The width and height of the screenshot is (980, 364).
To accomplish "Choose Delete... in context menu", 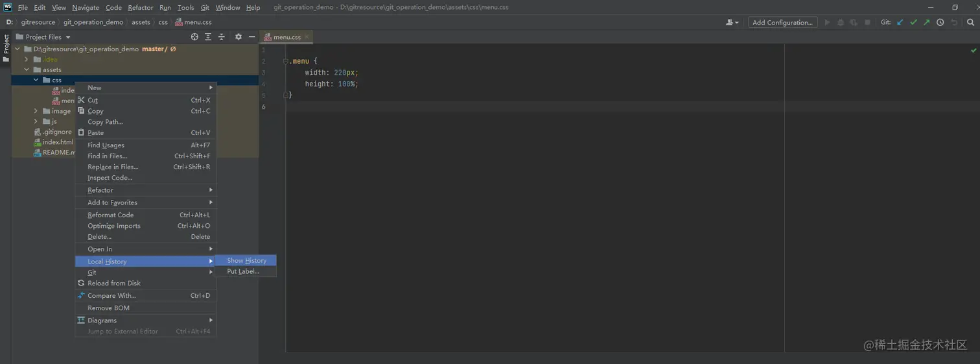I will pos(146,237).
